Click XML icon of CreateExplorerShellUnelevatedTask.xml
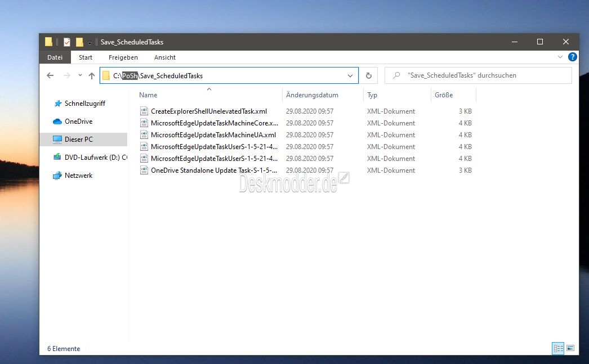 [144, 111]
